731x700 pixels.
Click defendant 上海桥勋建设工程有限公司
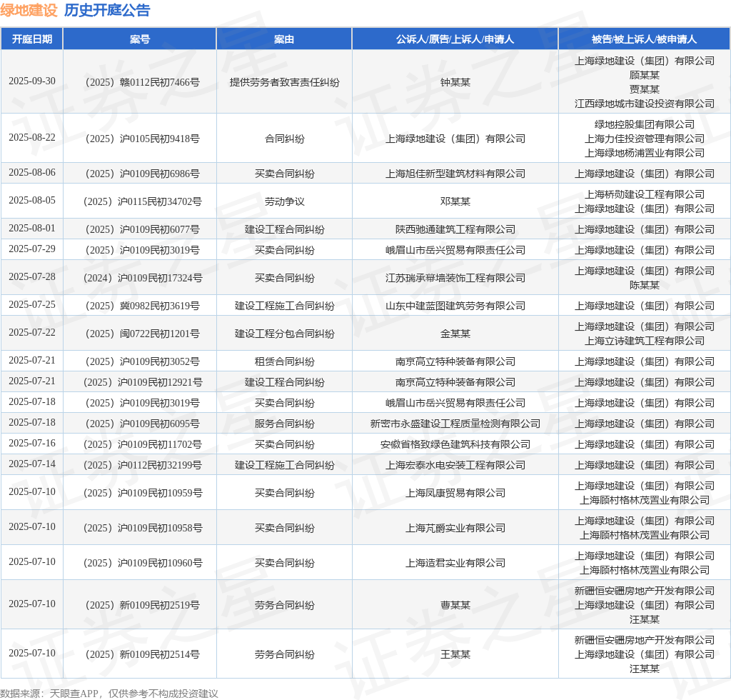pyautogui.click(x=645, y=194)
